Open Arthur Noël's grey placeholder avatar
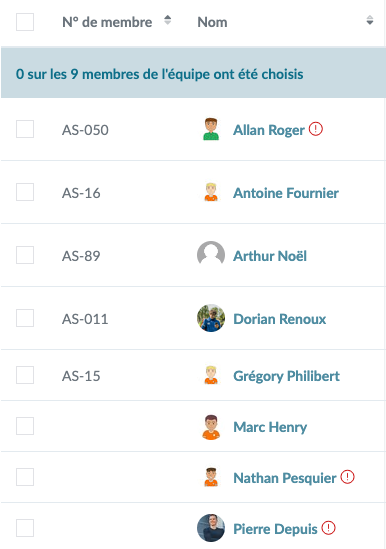386x549 pixels. pos(211,255)
